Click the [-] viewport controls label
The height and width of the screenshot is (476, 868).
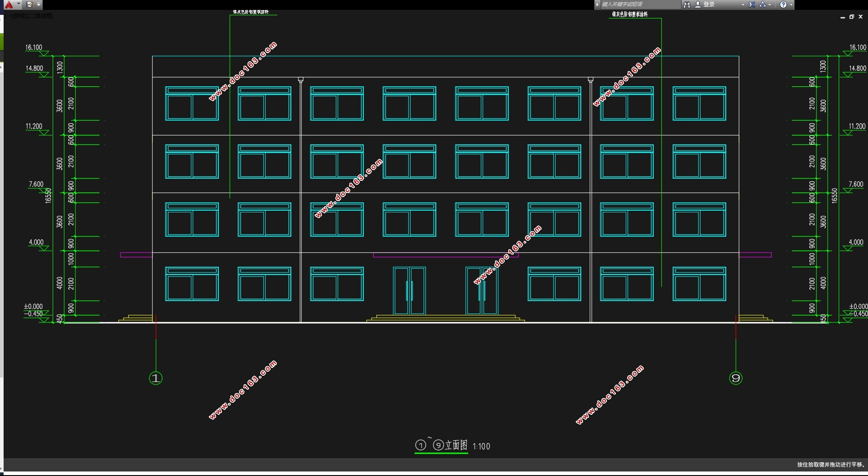pyautogui.click(x=9, y=16)
